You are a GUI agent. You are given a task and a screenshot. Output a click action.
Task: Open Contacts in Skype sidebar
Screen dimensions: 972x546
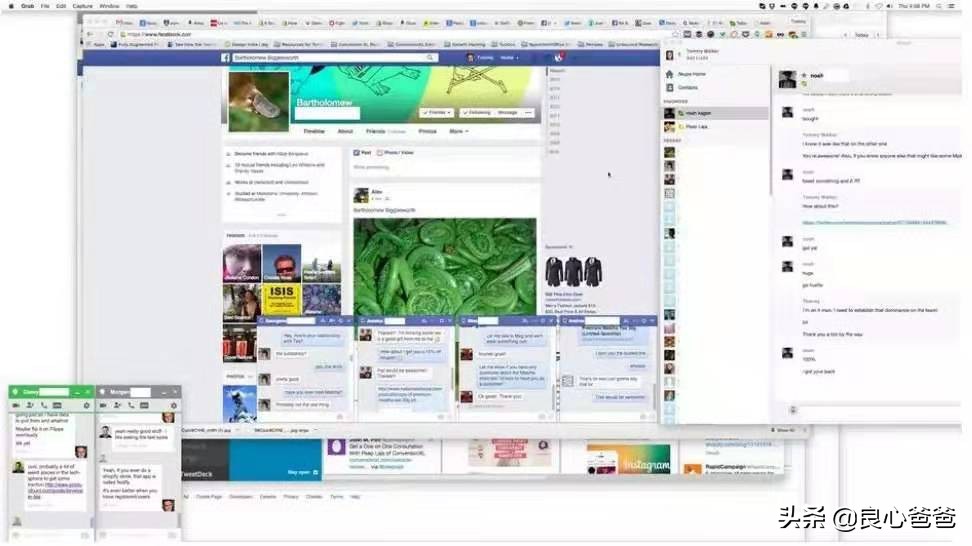click(687, 87)
